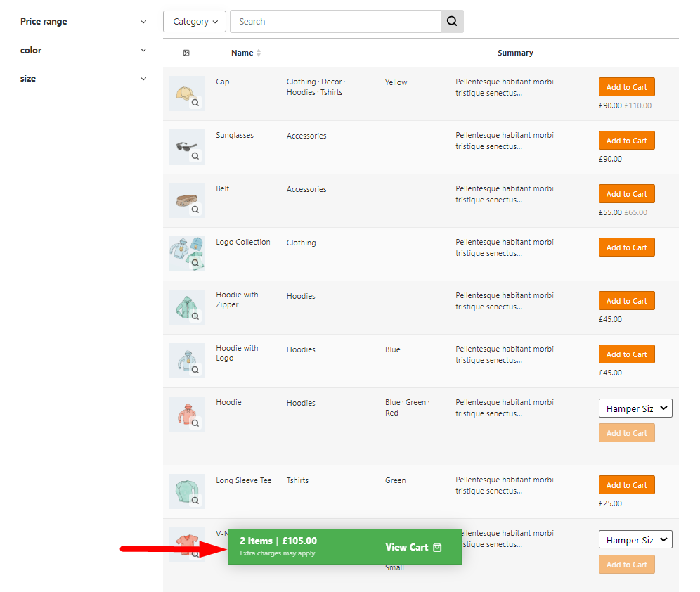Open Hamper Size dropdown for Hoodie
This screenshot has height=592, width=700.
coord(635,408)
